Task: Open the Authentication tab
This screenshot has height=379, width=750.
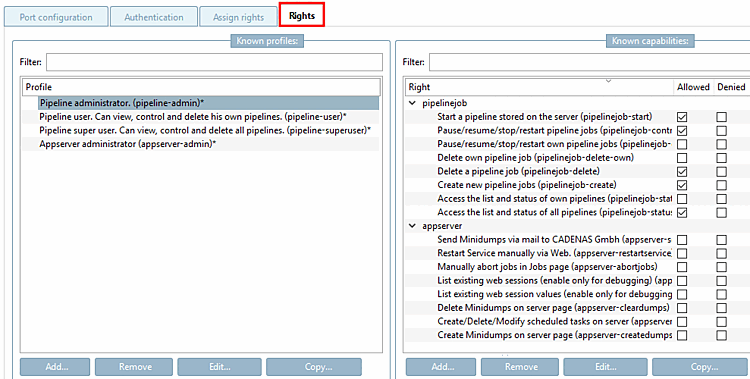Action: click(x=154, y=17)
